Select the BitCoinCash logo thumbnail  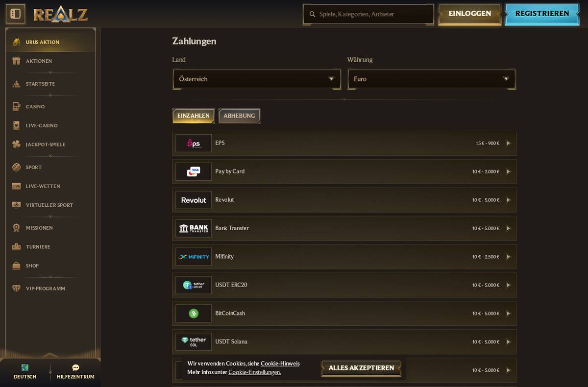[x=194, y=314]
